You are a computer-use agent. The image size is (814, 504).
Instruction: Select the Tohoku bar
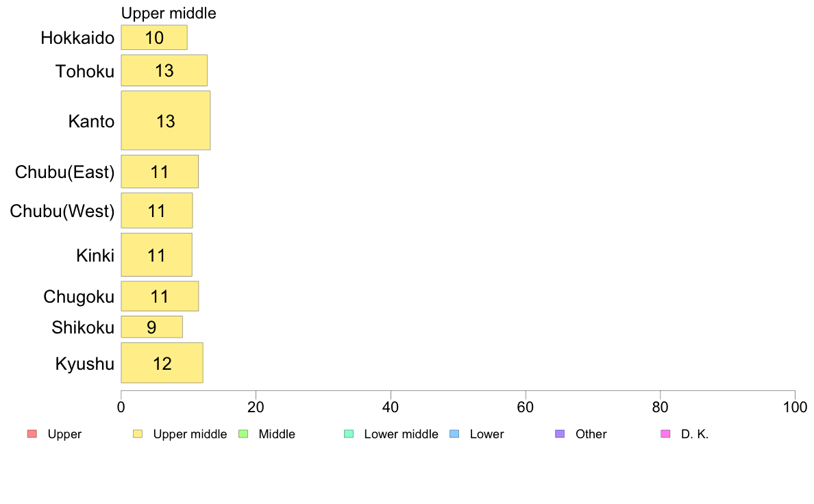[x=164, y=71]
